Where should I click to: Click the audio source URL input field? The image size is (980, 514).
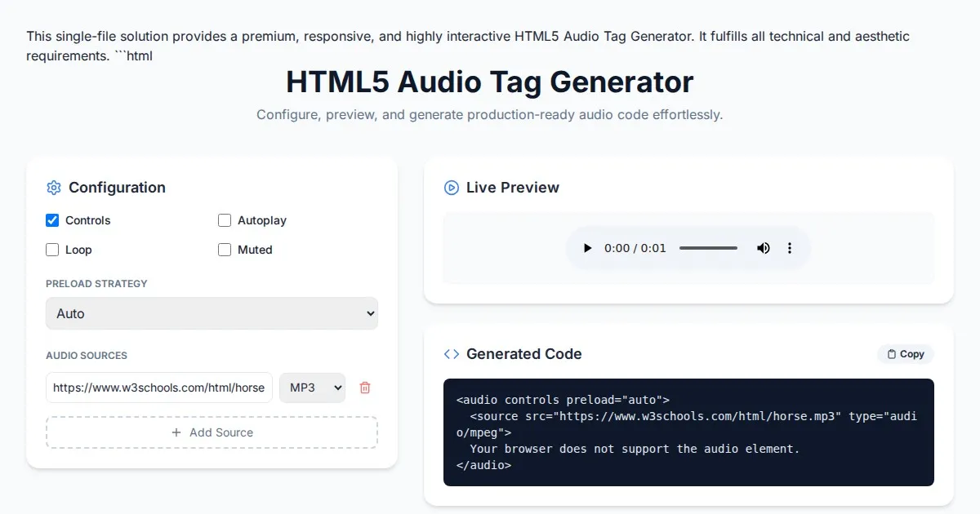(x=159, y=388)
